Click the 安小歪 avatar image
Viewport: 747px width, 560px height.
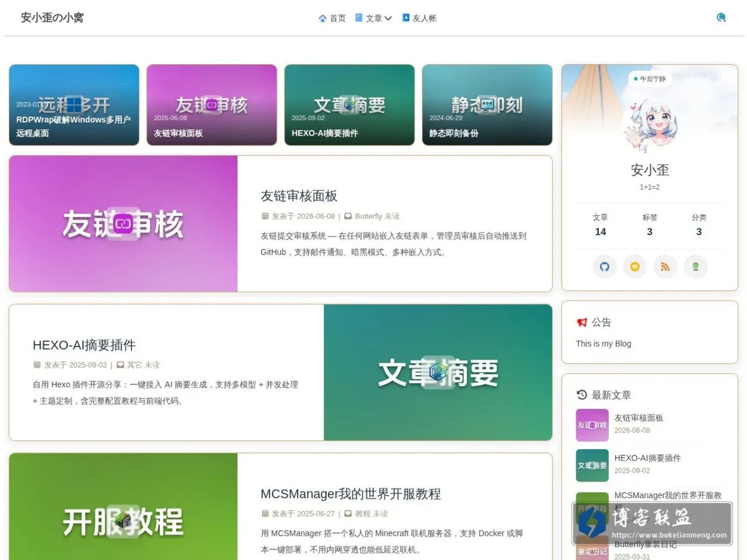click(649, 126)
